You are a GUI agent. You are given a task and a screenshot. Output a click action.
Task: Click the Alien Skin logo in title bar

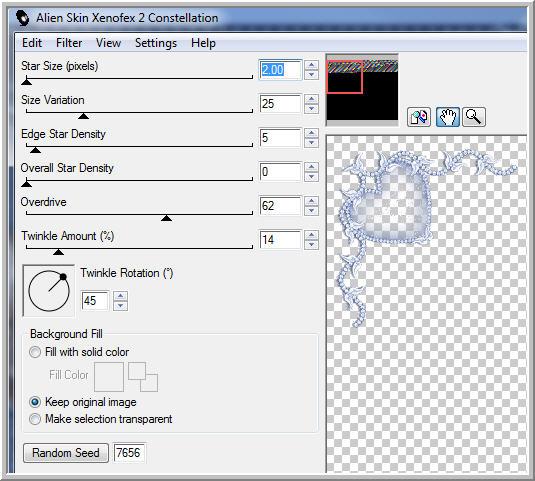pos(23,18)
